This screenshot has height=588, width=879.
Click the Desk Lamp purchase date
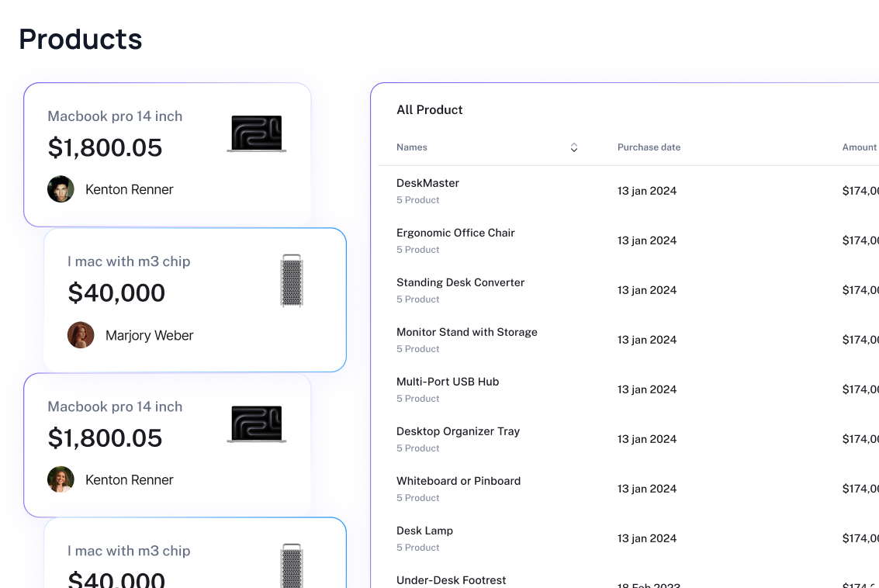pyautogui.click(x=647, y=538)
